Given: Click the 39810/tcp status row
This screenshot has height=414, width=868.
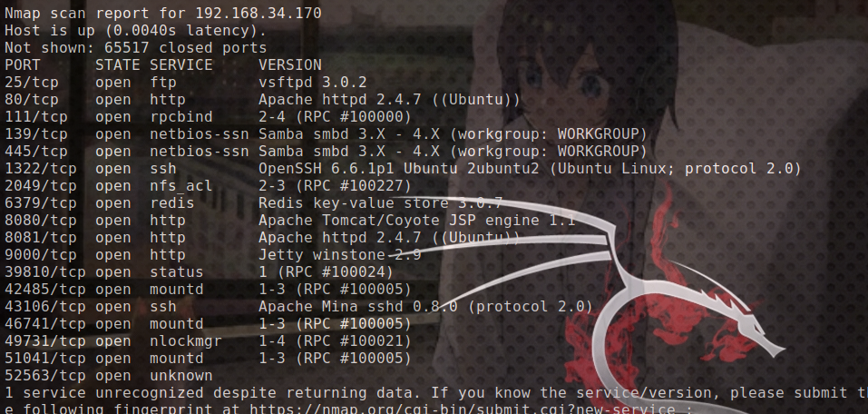Looking at the screenshot, I should coord(199,271).
